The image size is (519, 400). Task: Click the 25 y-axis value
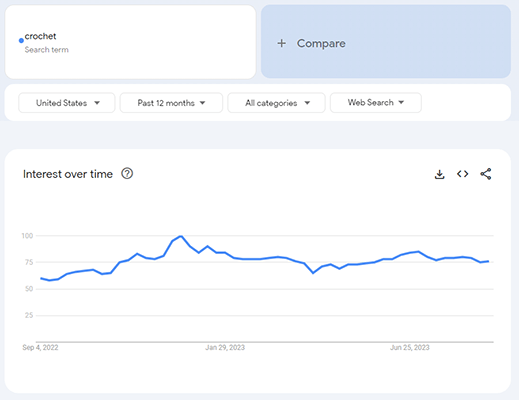click(x=29, y=315)
